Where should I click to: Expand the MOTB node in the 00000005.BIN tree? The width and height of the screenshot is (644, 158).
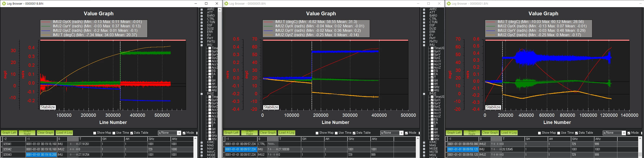[424, 152]
